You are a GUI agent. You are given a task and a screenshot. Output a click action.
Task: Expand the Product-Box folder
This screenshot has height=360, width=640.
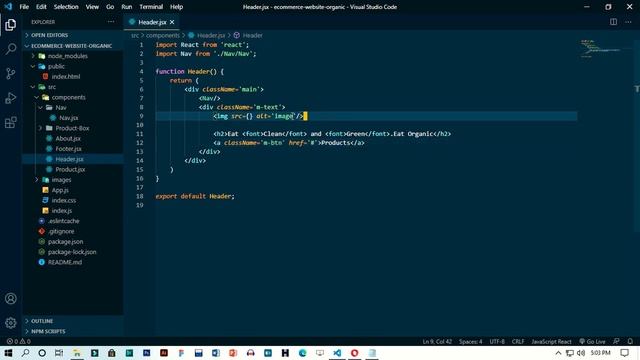tap(72, 128)
